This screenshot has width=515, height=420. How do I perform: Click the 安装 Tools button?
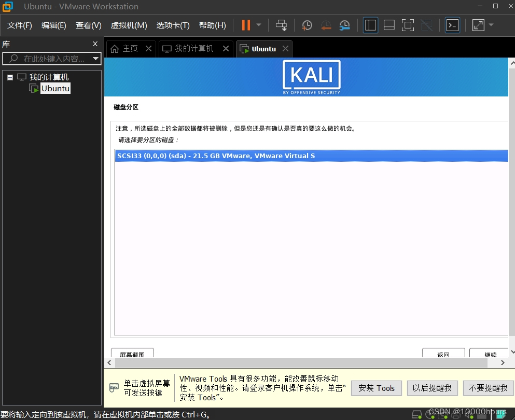[x=377, y=388]
